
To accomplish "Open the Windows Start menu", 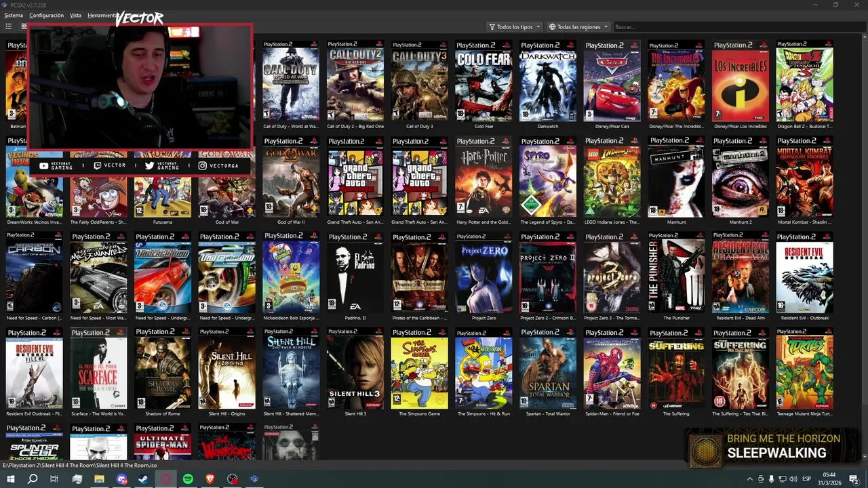I will point(11,479).
